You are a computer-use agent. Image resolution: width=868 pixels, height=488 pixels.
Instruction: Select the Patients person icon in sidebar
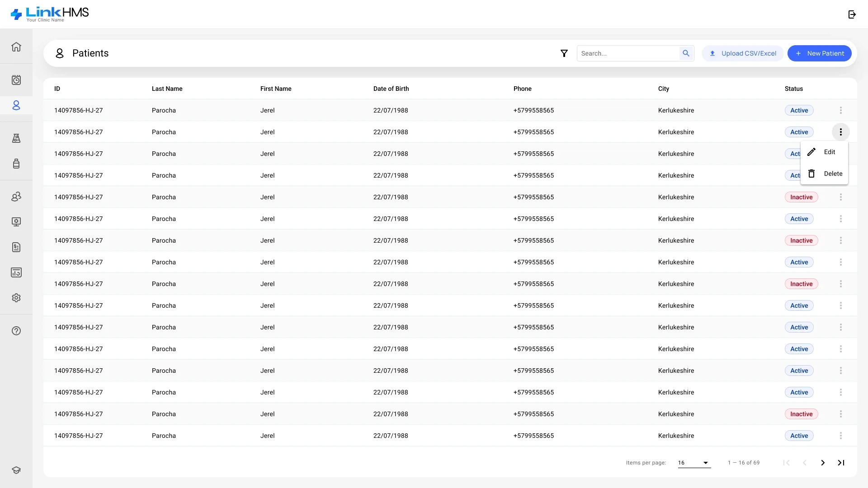[x=16, y=105]
